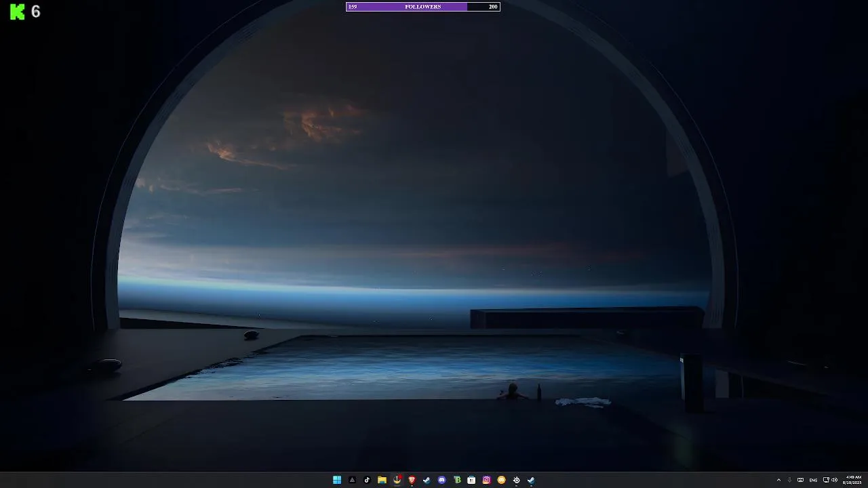
Task: Open SteelSeries app from the taskbar
Action: click(516, 480)
